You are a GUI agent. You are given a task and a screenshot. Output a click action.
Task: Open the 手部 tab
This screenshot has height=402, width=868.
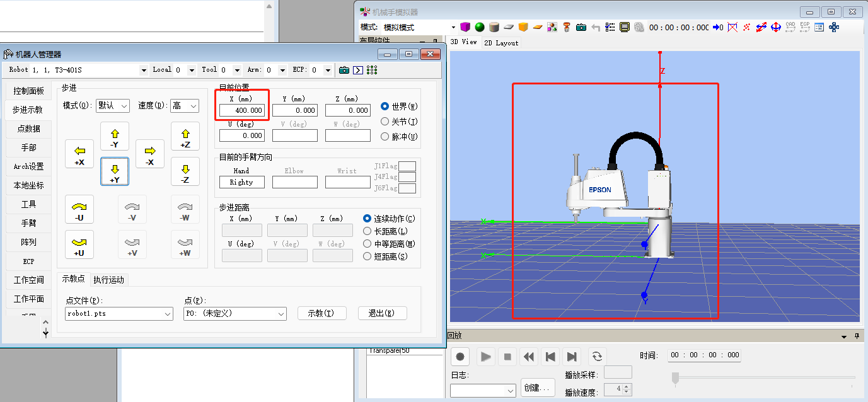[x=28, y=147]
